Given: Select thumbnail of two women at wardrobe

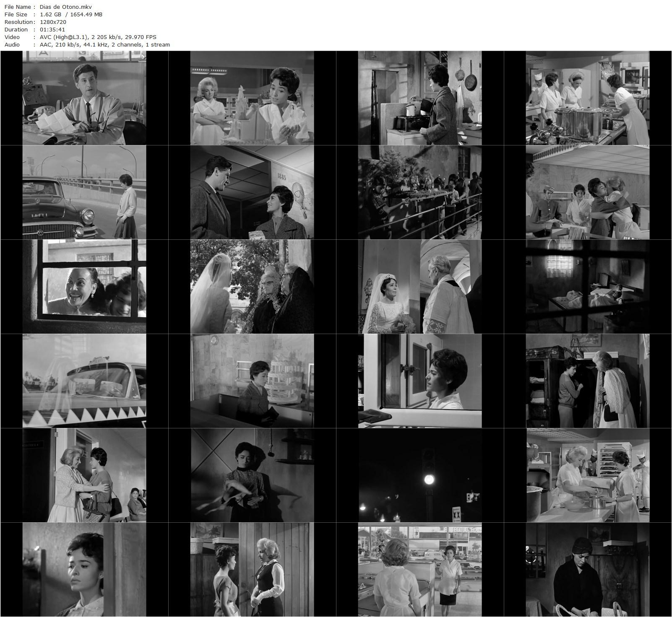Looking at the screenshot, I should (x=587, y=381).
